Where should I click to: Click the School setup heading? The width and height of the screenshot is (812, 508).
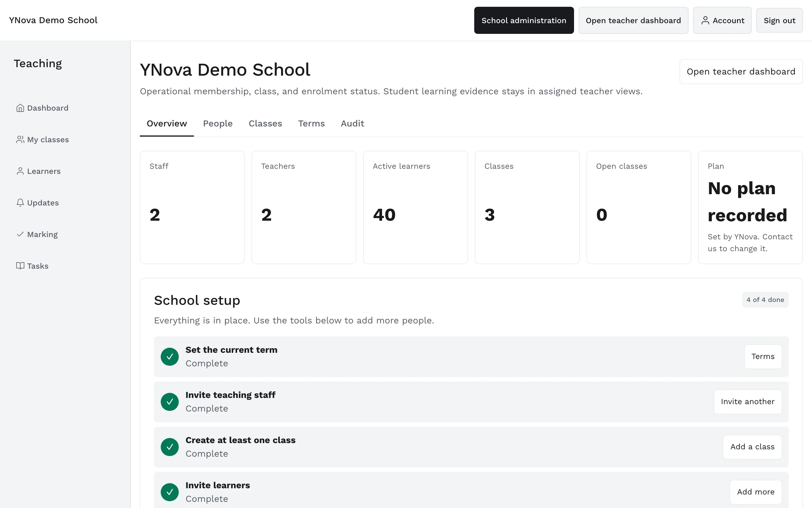tap(197, 300)
